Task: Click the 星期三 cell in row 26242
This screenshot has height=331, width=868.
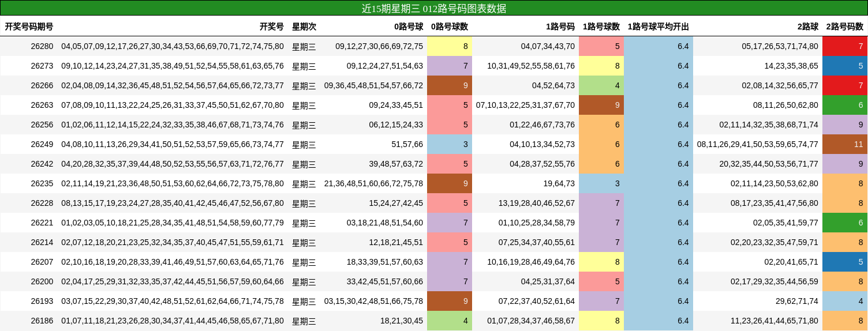Action: coord(304,164)
